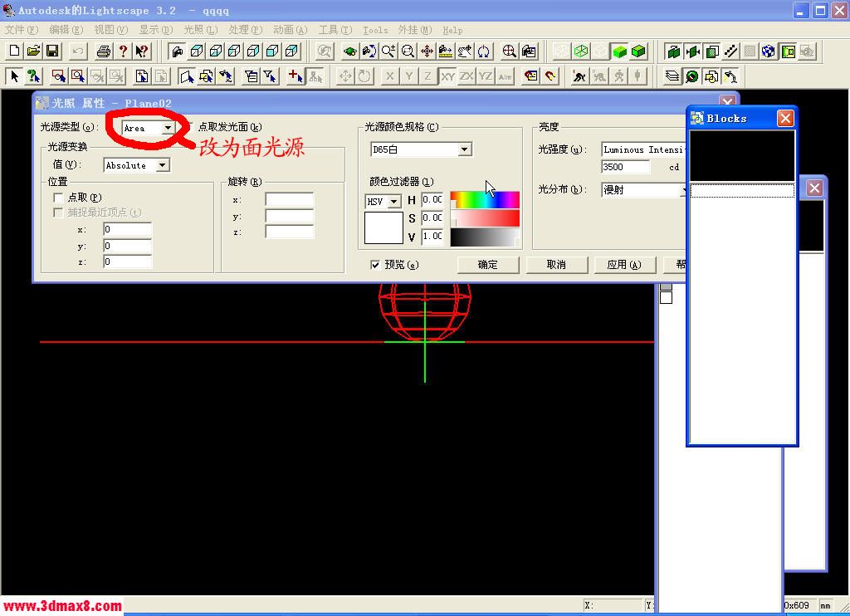The height and width of the screenshot is (616, 850).
Task: Open the 文件 menu
Action: pyautogui.click(x=22, y=30)
